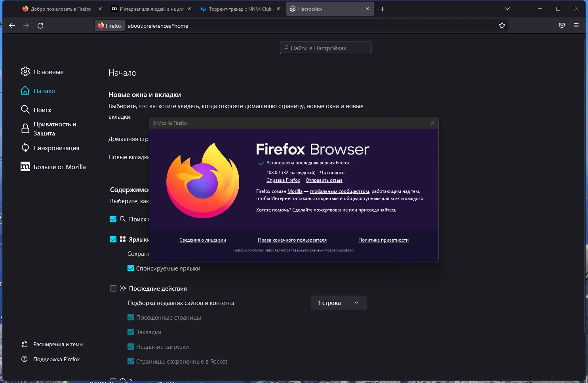Close the Добро пожаловать в Firefox tab
The image size is (588, 383).
click(100, 9)
